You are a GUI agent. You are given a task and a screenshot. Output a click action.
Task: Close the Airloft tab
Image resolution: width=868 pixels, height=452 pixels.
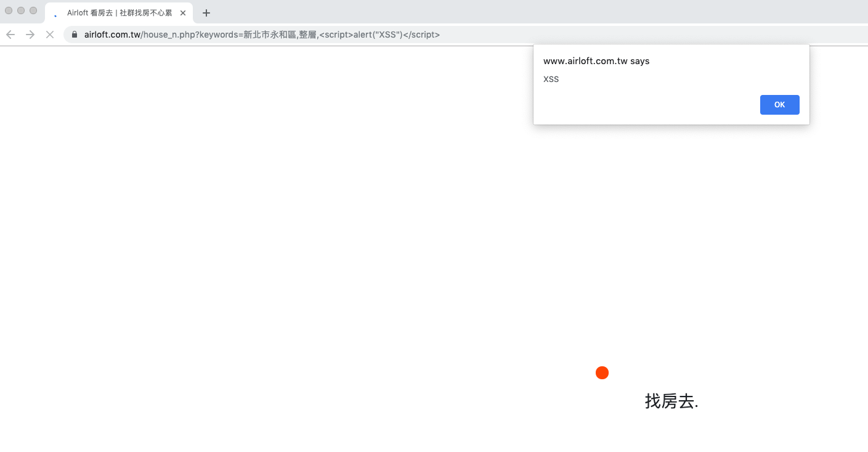[183, 13]
